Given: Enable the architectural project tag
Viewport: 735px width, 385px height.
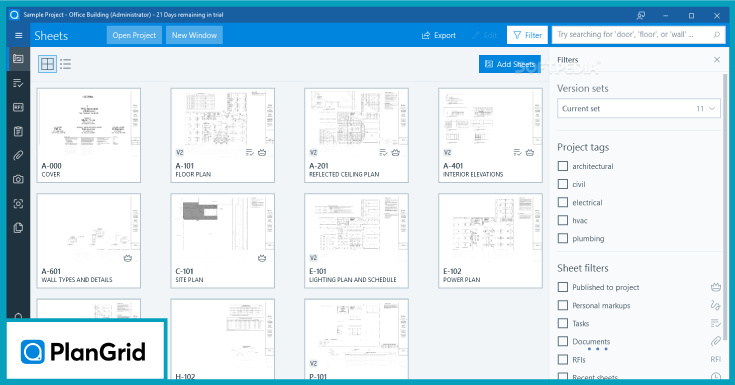Looking at the screenshot, I should click(x=563, y=166).
